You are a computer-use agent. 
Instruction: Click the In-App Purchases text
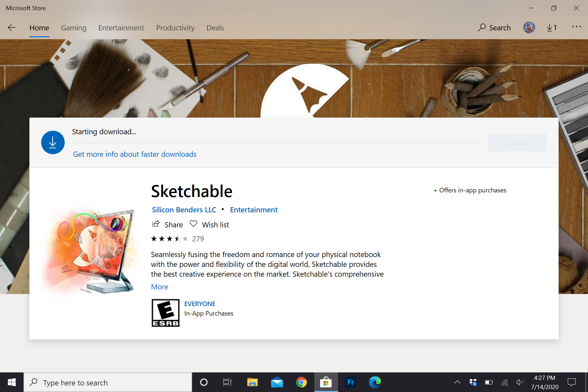click(x=209, y=313)
